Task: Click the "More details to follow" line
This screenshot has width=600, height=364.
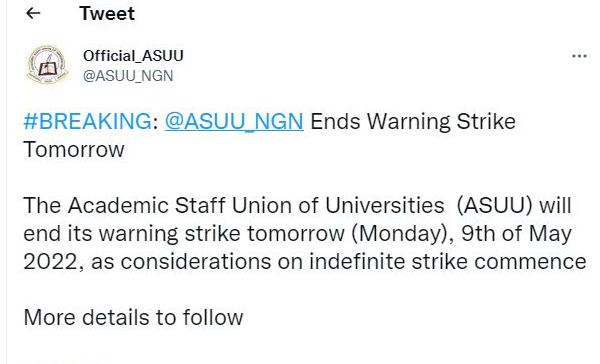Action: [x=133, y=318]
